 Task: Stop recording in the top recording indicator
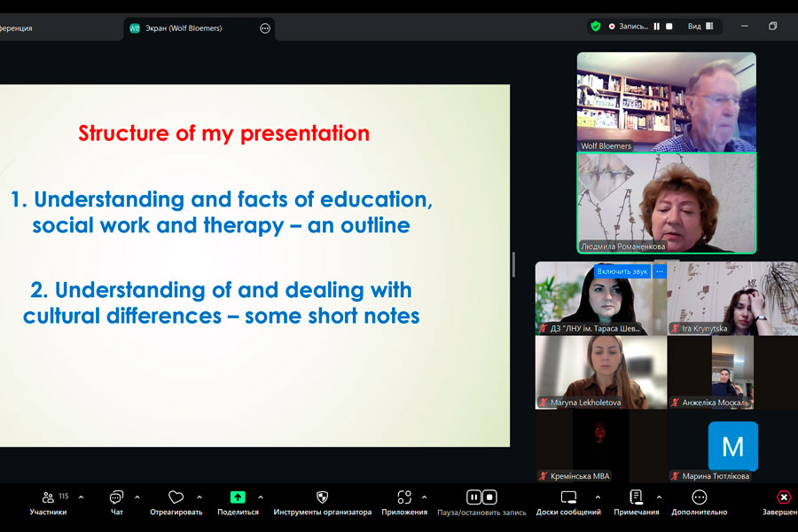pos(669,27)
